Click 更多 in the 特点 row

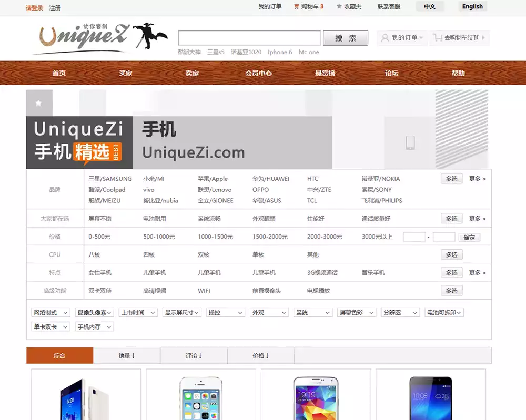coord(478,272)
